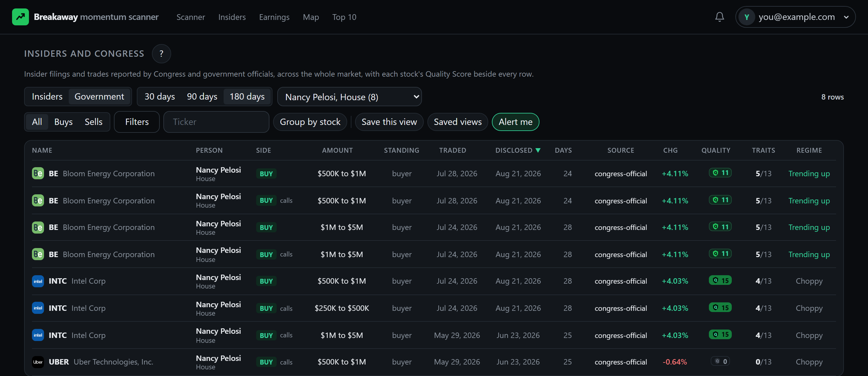Sort by the Quality column header

(x=716, y=150)
